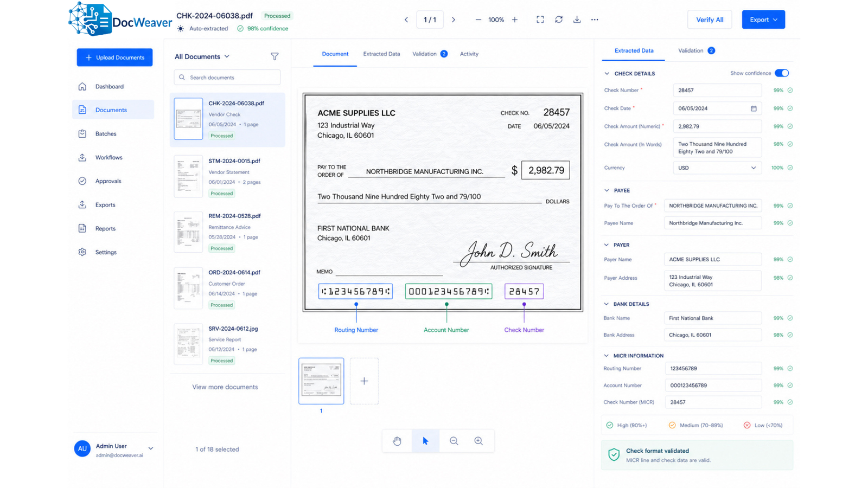Click the Verify All button

(710, 20)
